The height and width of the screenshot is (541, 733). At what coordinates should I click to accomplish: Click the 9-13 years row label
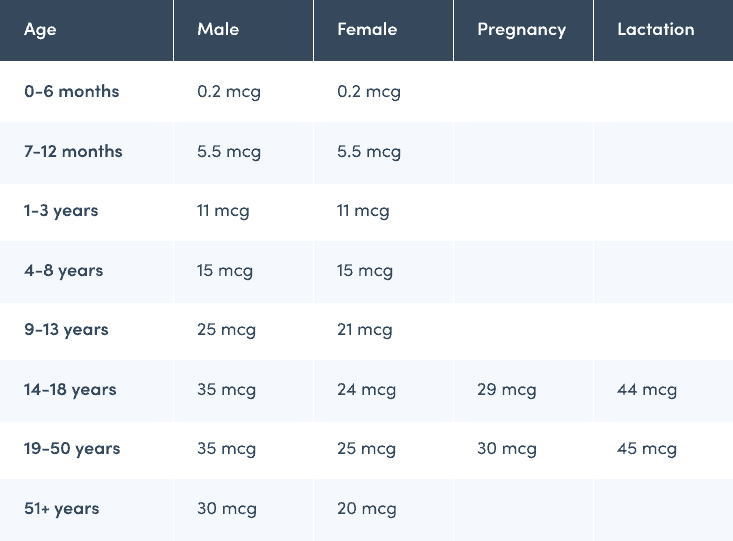click(66, 330)
